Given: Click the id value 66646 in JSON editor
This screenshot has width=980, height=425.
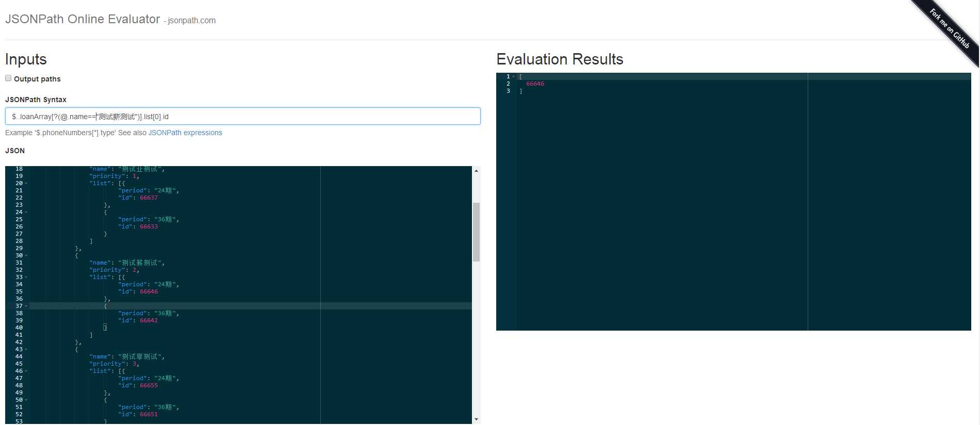Looking at the screenshot, I should pyautogui.click(x=149, y=292).
